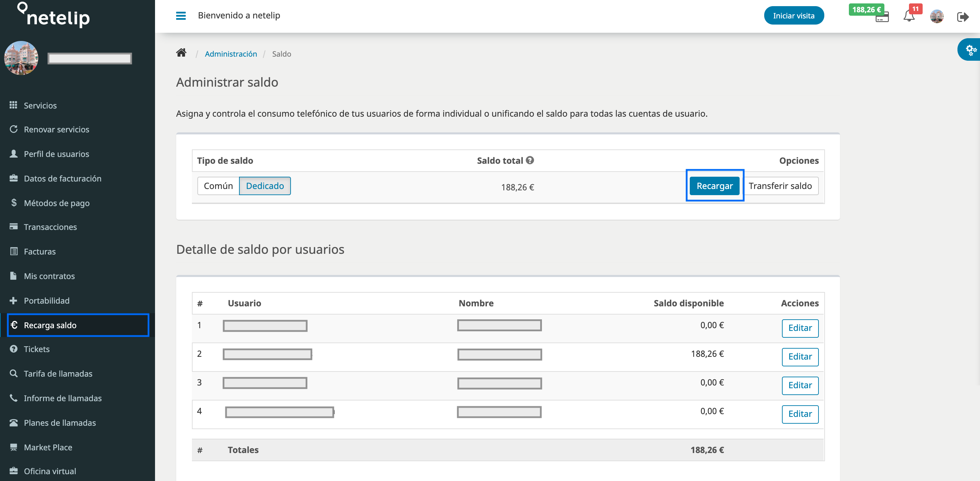Click the Totales 188,26 € amount
Screen dimensions: 980x481
707,450
